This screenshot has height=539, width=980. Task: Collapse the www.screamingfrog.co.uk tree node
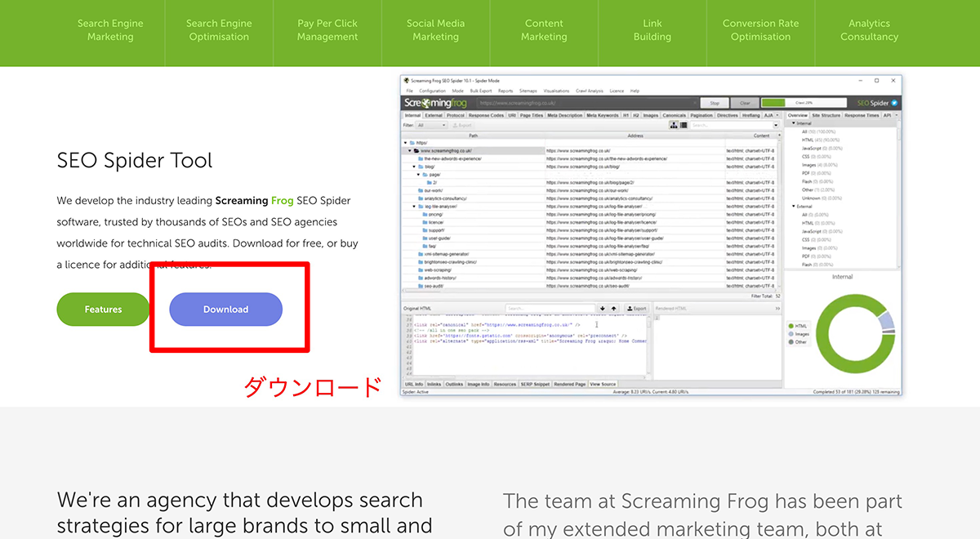point(411,151)
